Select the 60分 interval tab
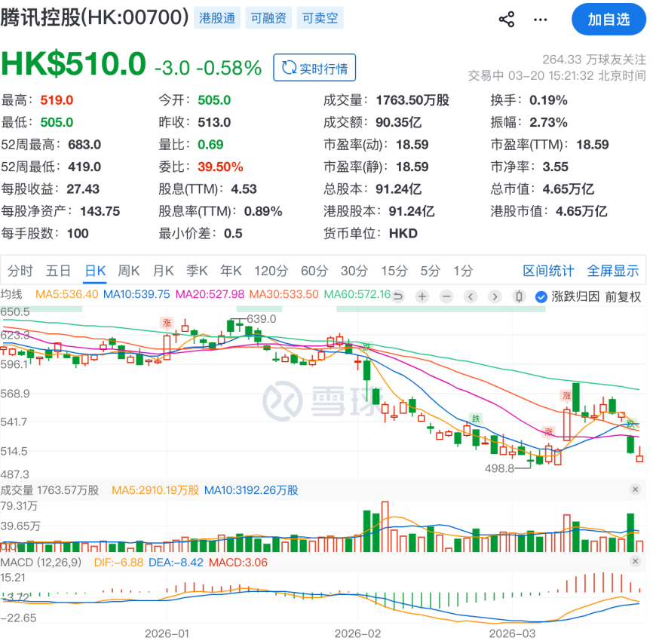Viewport: 653px width, 644px height. coord(314,271)
